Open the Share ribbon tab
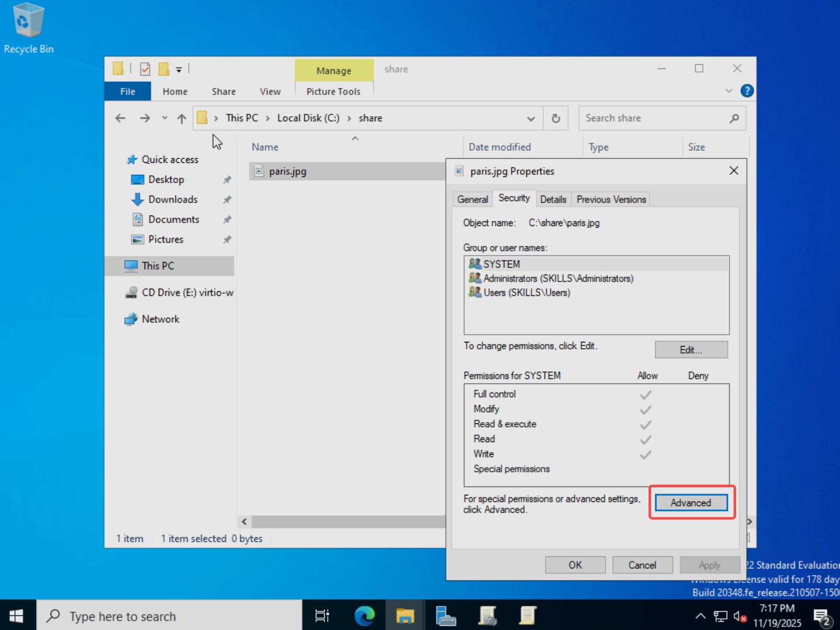The height and width of the screenshot is (630, 840). [223, 91]
